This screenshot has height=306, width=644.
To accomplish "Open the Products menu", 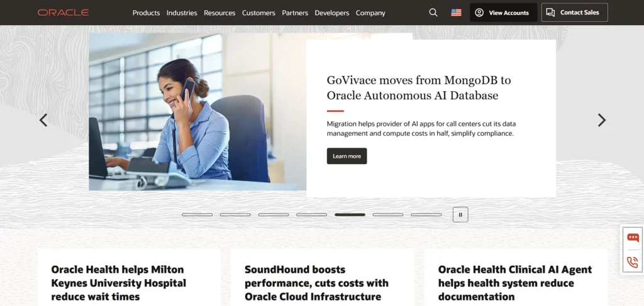I will [146, 13].
